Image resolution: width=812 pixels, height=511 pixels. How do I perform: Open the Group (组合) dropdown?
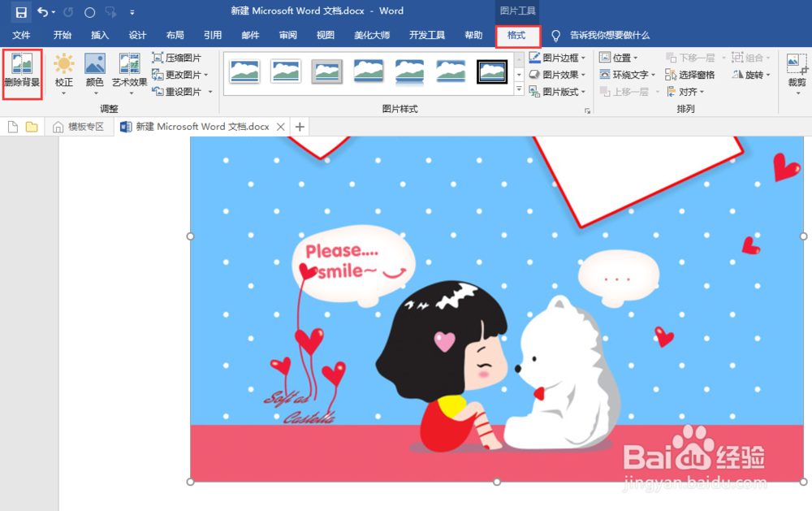click(x=751, y=58)
